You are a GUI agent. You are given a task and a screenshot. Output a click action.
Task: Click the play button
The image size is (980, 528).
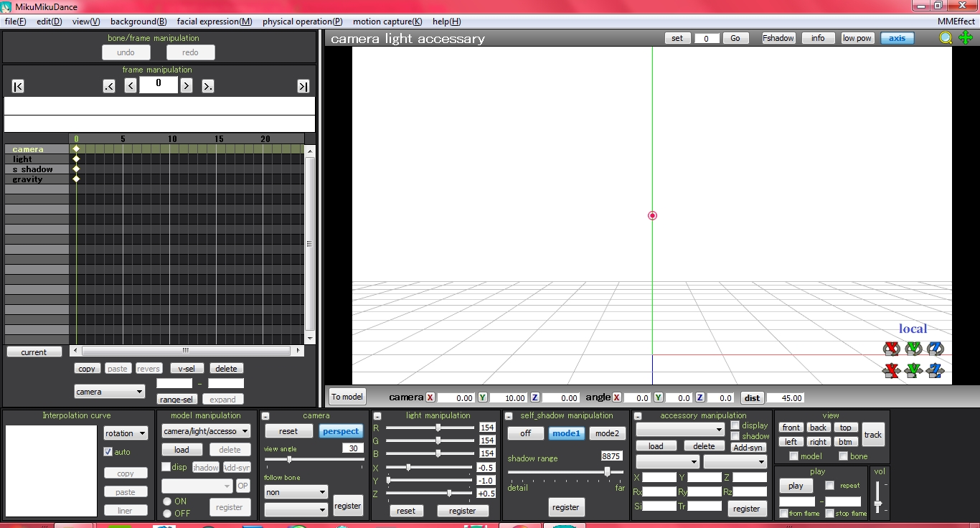pos(796,486)
